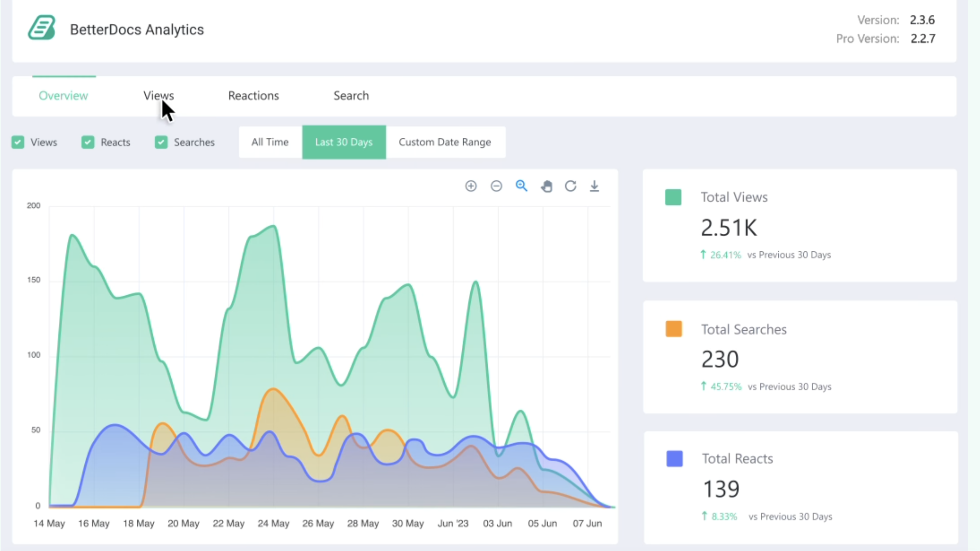Click the Total Reacts label
This screenshot has width=980, height=551.
(x=737, y=459)
